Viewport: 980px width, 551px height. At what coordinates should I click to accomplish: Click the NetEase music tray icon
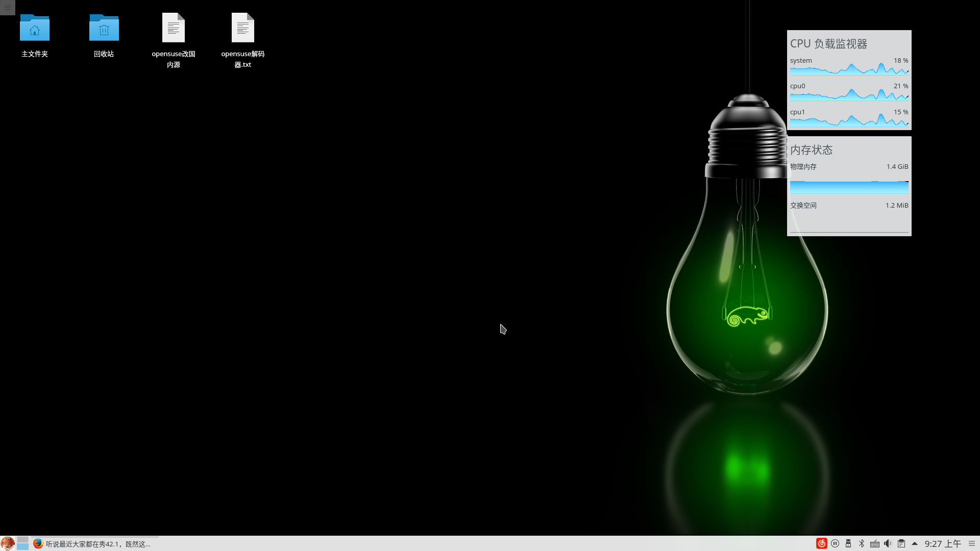(x=821, y=543)
